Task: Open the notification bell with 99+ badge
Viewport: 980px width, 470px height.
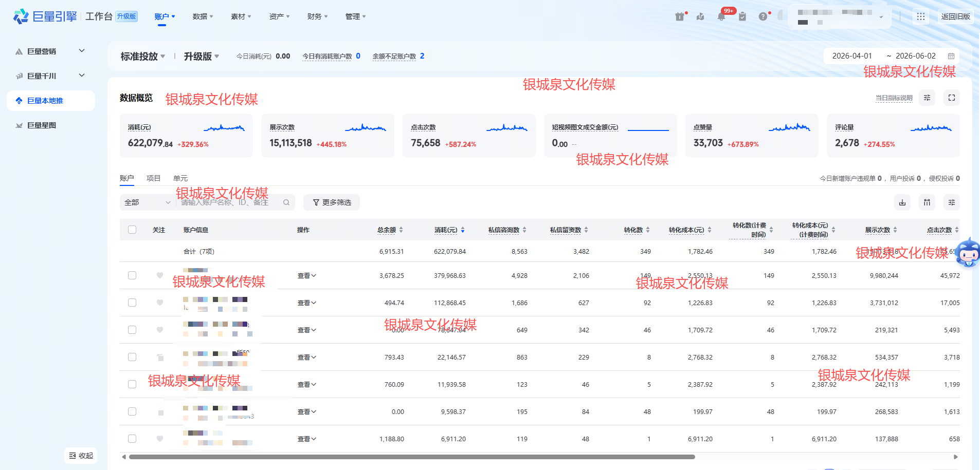Action: (721, 16)
